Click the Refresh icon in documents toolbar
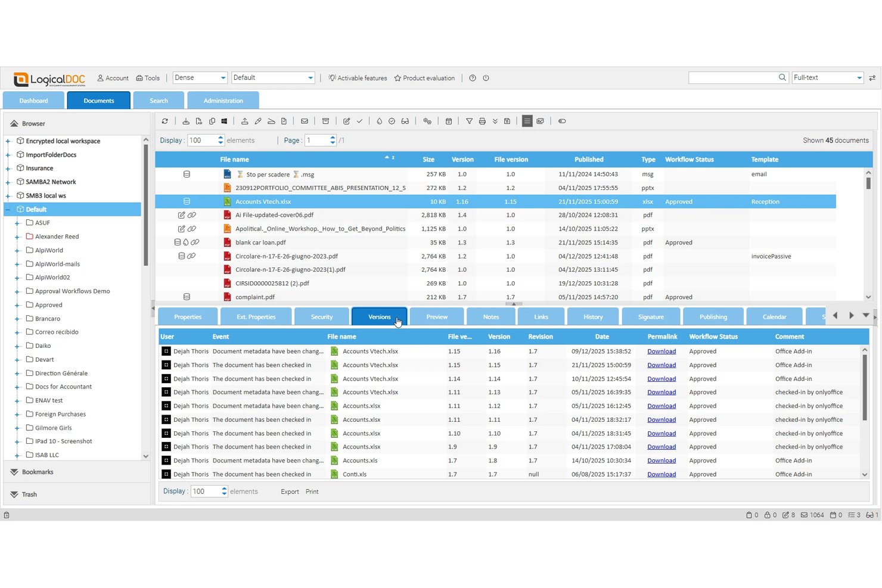 click(165, 121)
